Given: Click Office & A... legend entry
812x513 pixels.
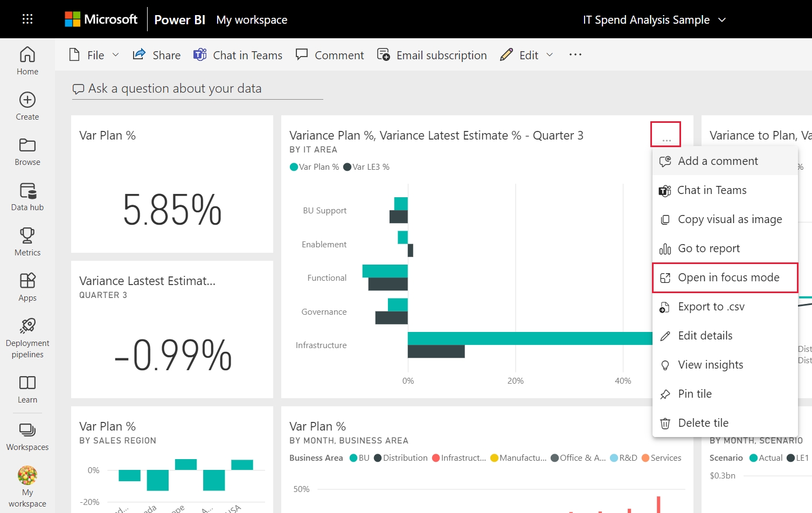Looking at the screenshot, I should point(578,458).
